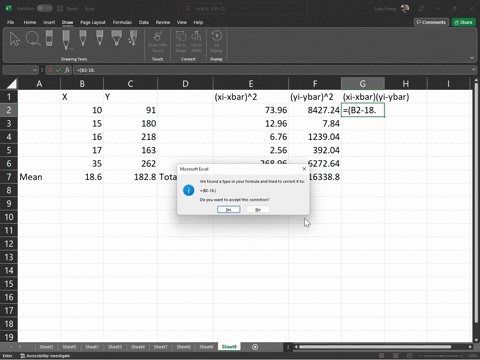
Task: Open the Comments pane
Action: coord(431,22)
